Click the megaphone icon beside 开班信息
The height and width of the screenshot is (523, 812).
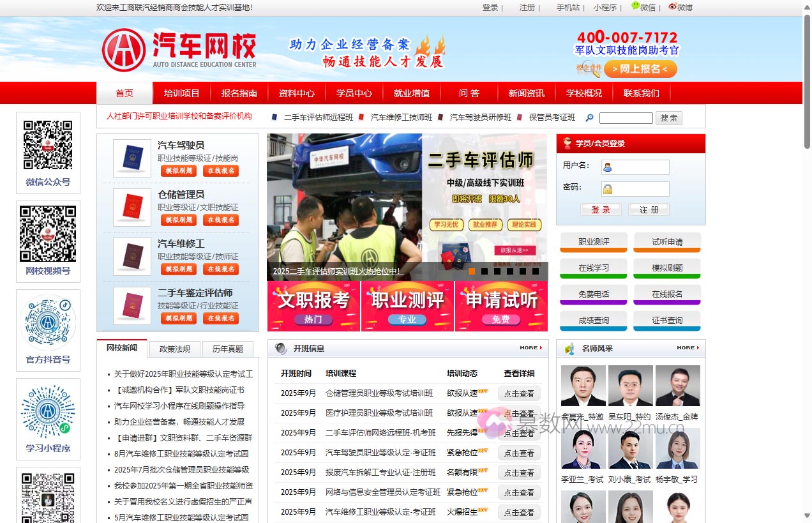pos(279,348)
